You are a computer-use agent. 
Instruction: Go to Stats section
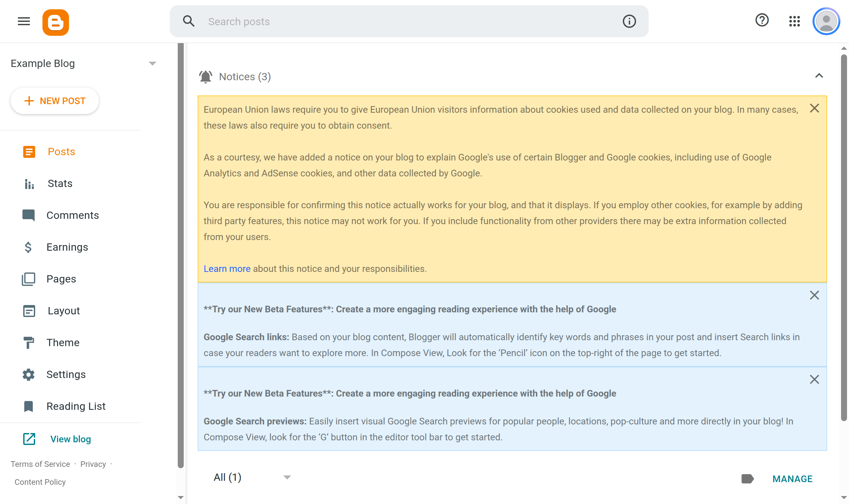(60, 184)
